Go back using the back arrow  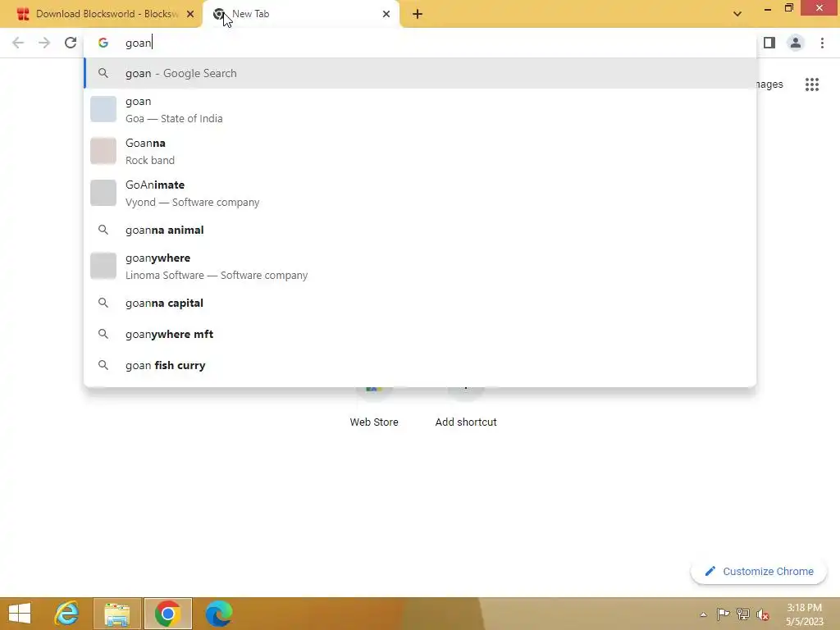point(18,43)
